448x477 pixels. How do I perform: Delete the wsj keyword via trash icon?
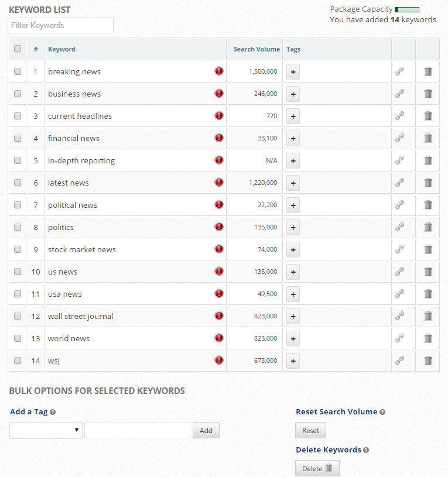(428, 361)
